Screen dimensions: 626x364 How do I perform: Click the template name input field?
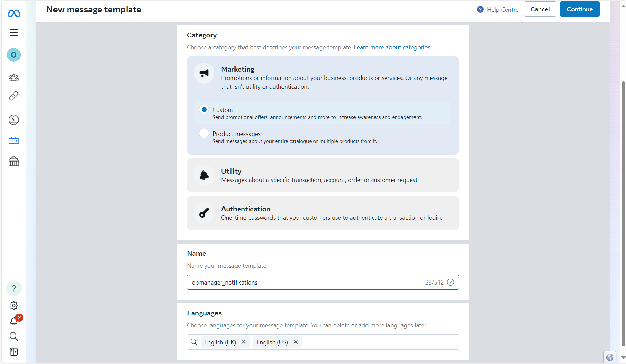305,283
